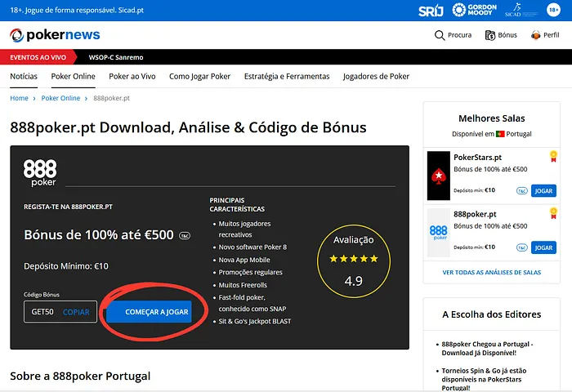Click the '888poker.pt' breadcrumb text
572x392 pixels.
111,98
